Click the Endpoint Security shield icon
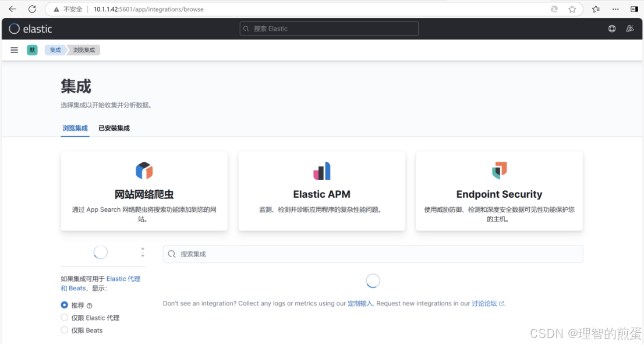The image size is (644, 345). [500, 170]
